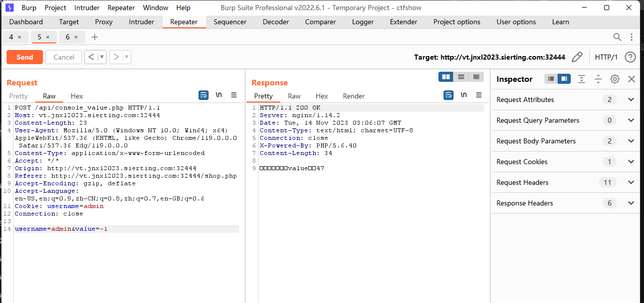Open the Project menu
The image size is (644, 303).
(55, 8)
